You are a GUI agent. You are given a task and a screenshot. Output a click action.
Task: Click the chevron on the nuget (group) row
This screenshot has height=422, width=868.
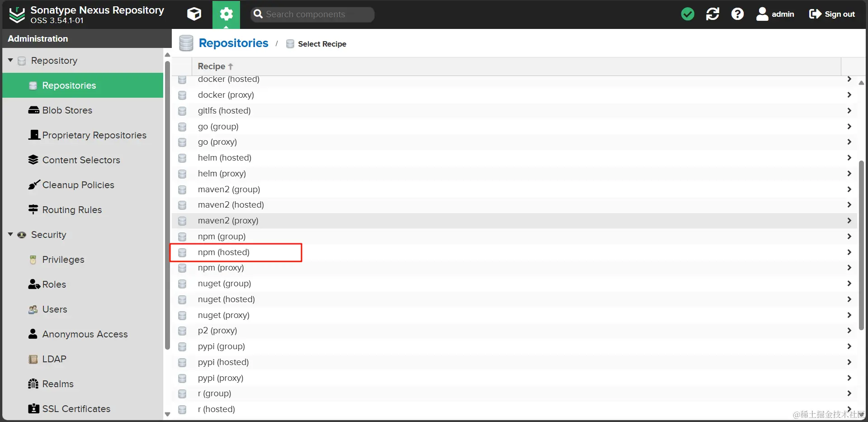point(849,283)
